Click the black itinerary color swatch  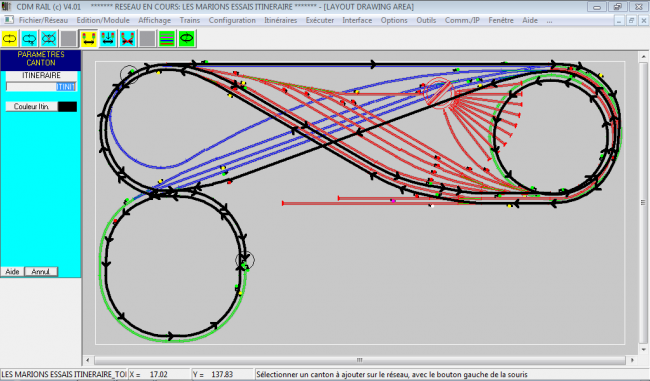(x=68, y=107)
